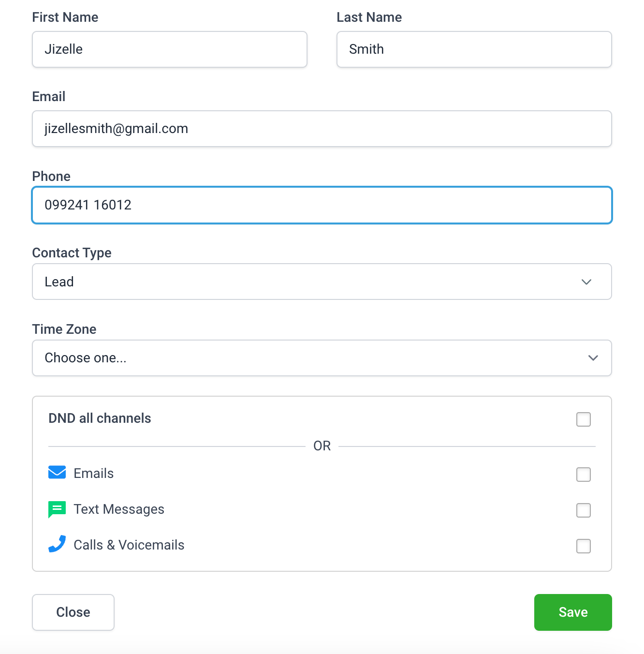Click the blue Emails envelope icon
The height and width of the screenshot is (654, 644).
[x=57, y=472]
